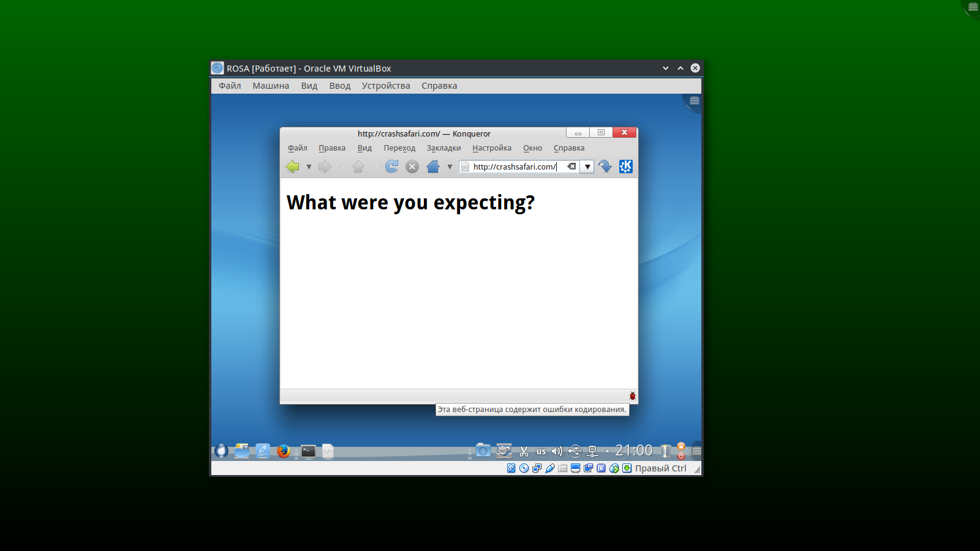Click the VirtualBox optical disc indicator

524,468
